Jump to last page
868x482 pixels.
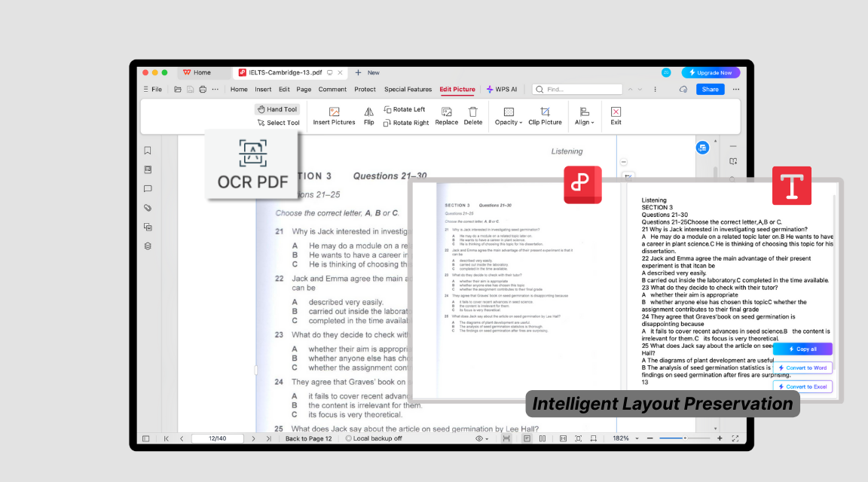pos(268,438)
